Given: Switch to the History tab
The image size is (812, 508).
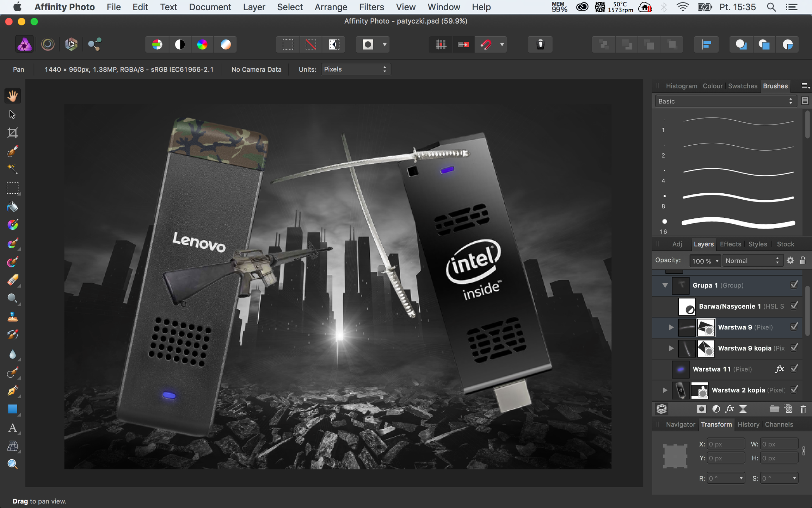Looking at the screenshot, I should point(748,424).
